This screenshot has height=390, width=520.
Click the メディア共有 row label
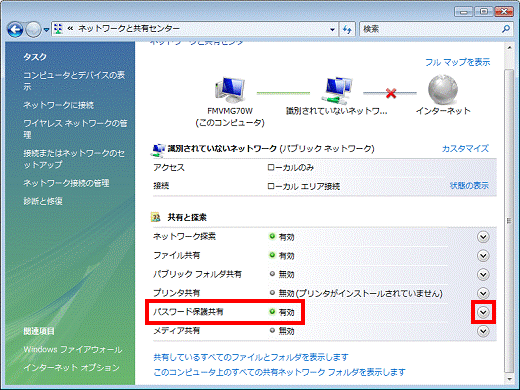click(176, 331)
